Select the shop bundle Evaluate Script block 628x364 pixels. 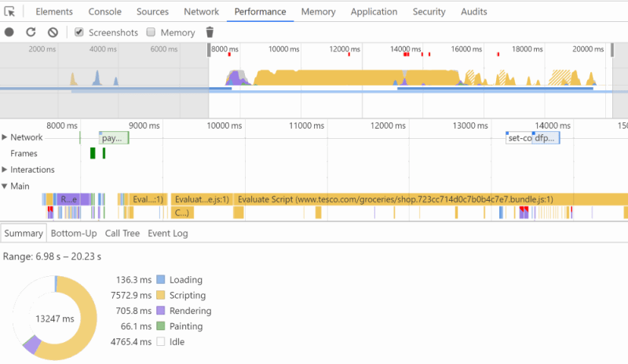430,199
